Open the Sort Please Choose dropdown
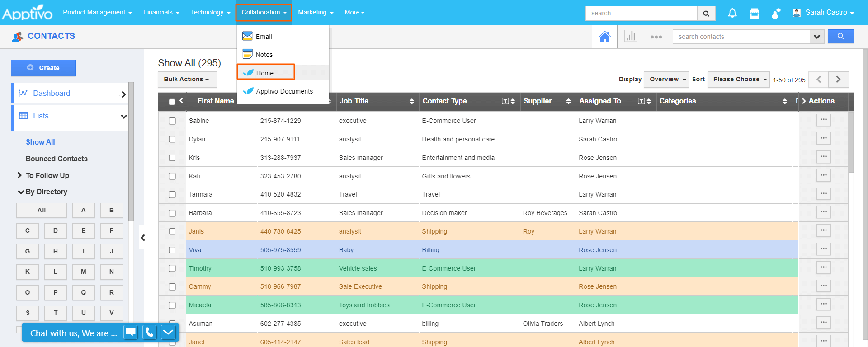 [x=739, y=80]
